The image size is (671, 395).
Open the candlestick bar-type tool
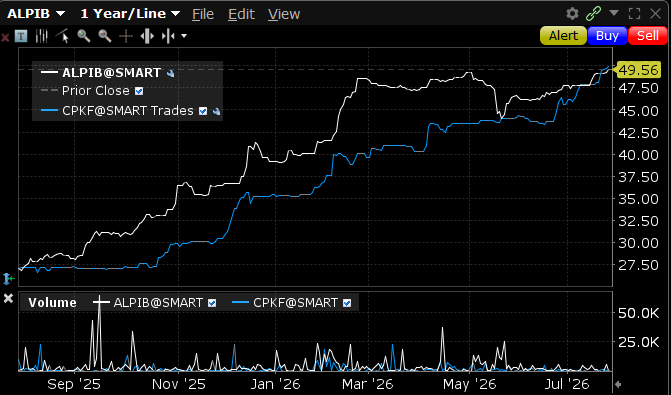[42, 36]
